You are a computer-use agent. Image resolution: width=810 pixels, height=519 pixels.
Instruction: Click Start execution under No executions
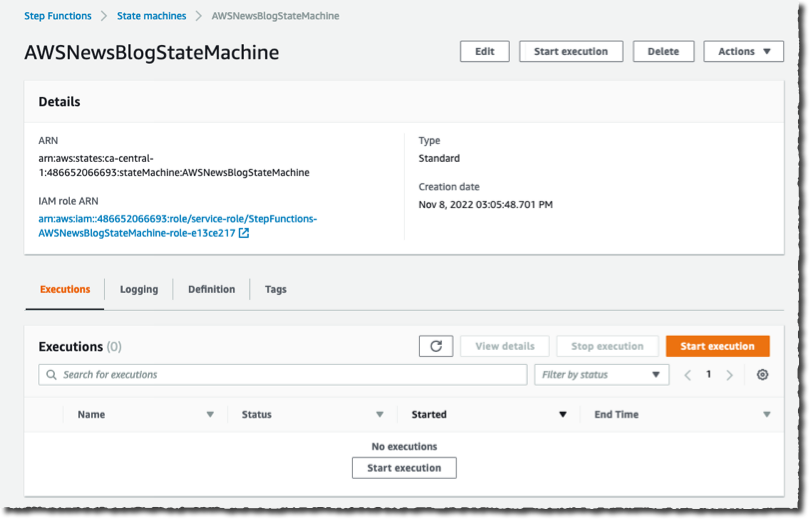pyautogui.click(x=404, y=468)
